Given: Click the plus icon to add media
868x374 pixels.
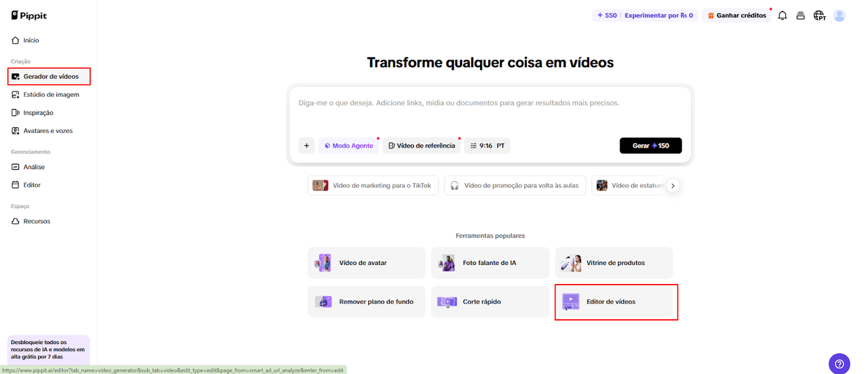Looking at the screenshot, I should (x=307, y=146).
